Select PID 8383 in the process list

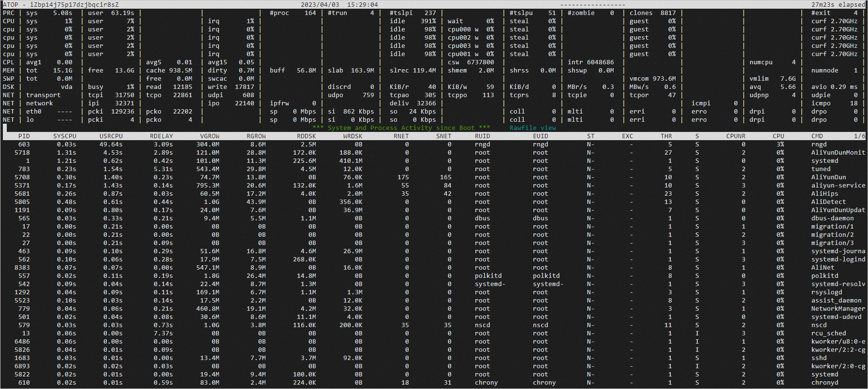(22, 268)
